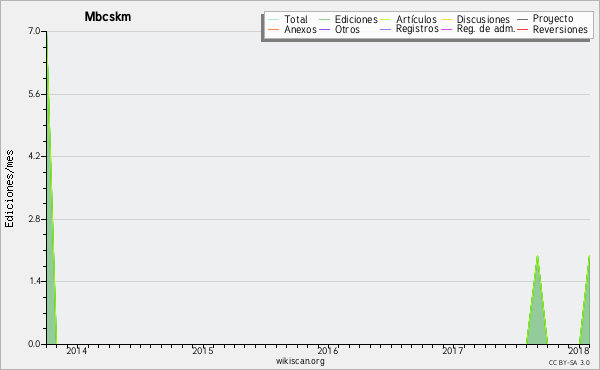
Task: Click the chart title Mbcskm
Action: (108, 17)
